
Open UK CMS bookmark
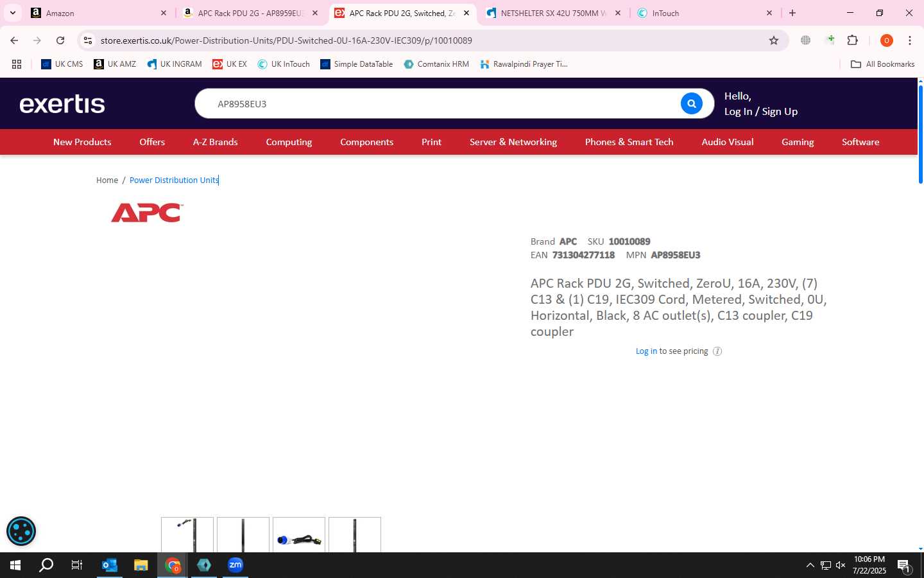(62, 64)
